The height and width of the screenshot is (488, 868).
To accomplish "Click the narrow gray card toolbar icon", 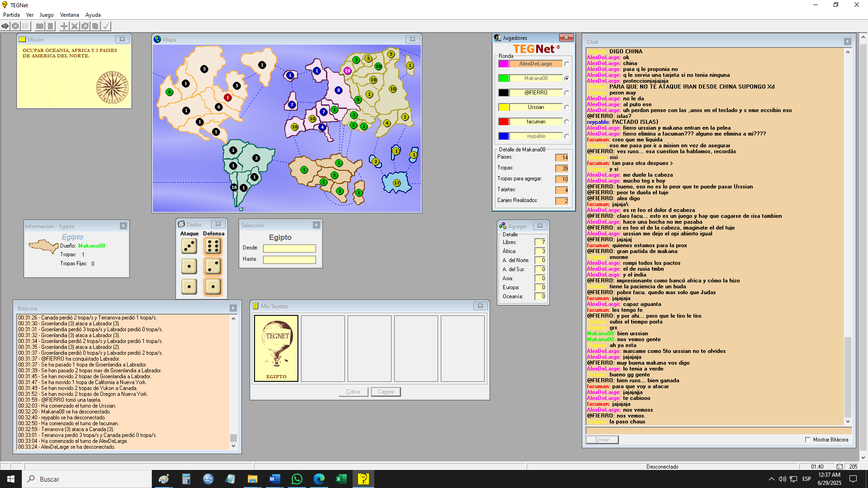I will point(51,26).
